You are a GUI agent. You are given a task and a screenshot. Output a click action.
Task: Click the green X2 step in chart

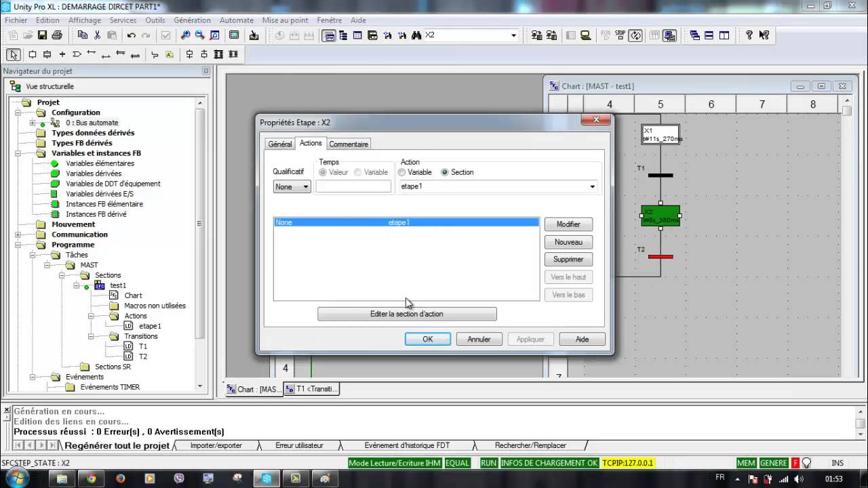[660, 216]
